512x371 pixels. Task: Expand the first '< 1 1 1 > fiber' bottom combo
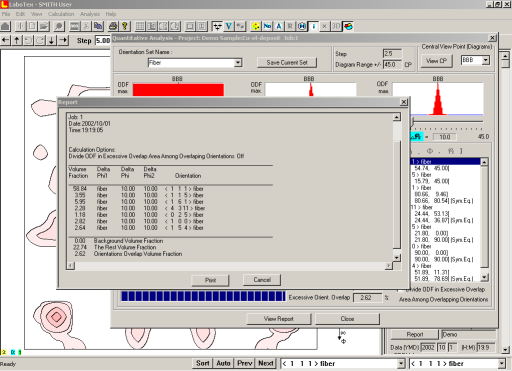click(401, 364)
